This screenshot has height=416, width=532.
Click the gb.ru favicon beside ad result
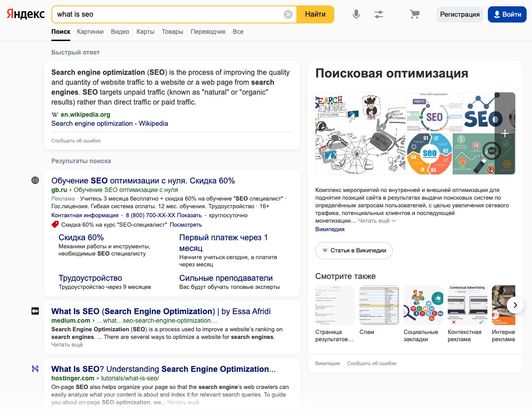[x=35, y=180]
